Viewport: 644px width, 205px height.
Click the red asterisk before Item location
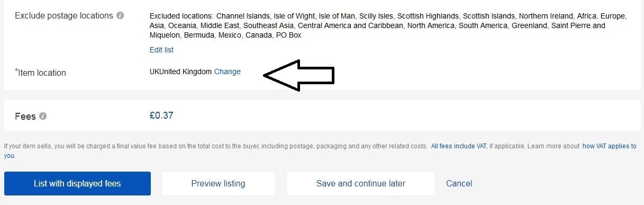16,71
